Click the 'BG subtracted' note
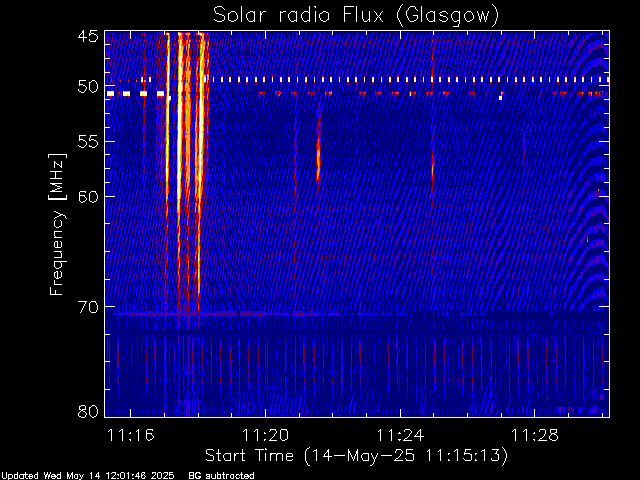640x480 pixels. tap(221, 476)
